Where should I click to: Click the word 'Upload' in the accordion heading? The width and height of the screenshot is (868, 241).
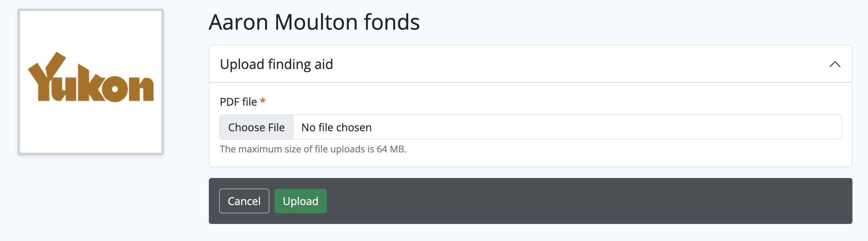point(241,64)
